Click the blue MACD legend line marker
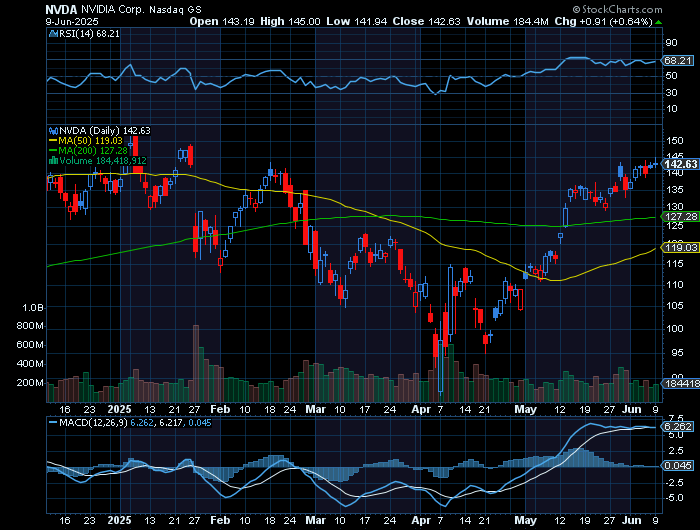This screenshot has height=530, width=700. point(53,422)
